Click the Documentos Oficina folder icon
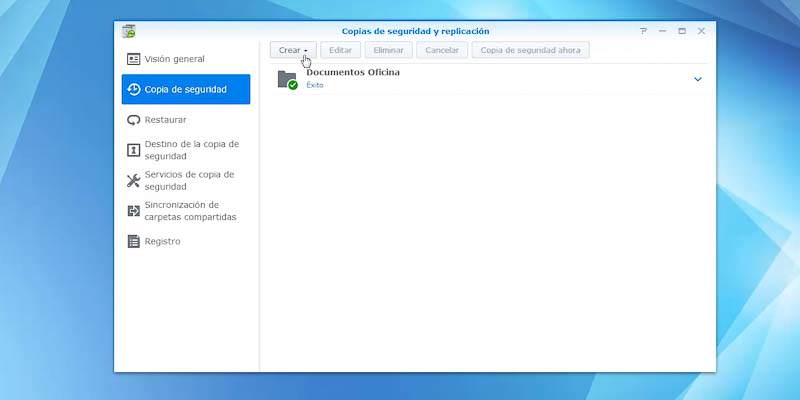800x400 pixels. pos(287,80)
